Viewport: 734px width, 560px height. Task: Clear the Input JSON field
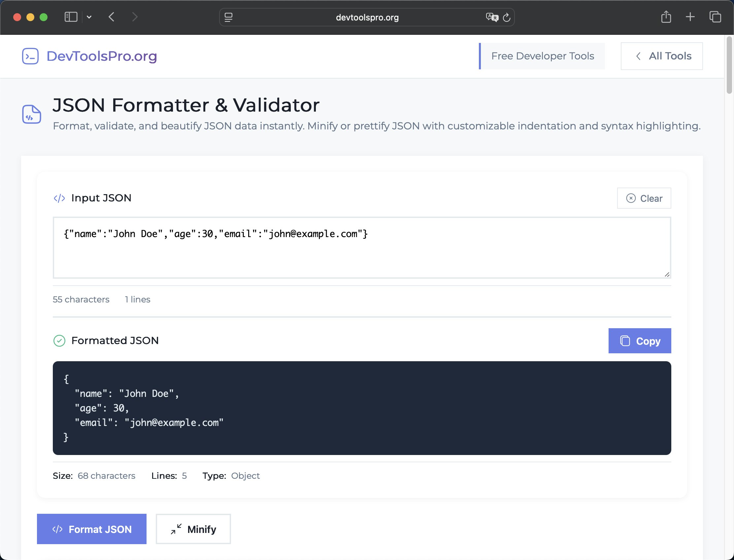(x=644, y=198)
